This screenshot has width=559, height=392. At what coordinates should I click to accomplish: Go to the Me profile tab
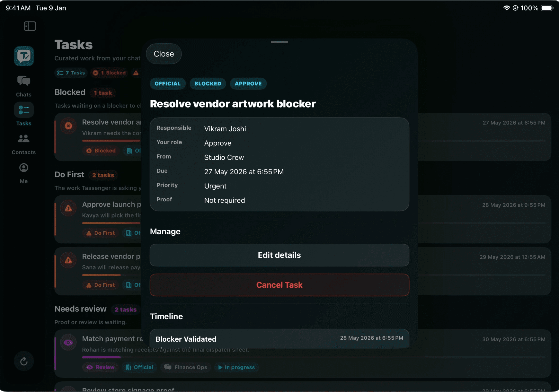pos(24,173)
